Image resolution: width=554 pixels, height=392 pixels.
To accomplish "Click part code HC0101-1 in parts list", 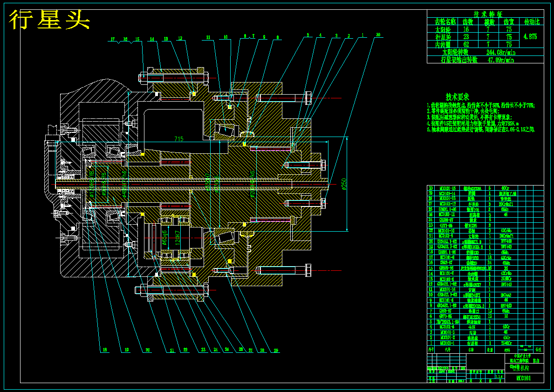I will pyautogui.click(x=447, y=343).
